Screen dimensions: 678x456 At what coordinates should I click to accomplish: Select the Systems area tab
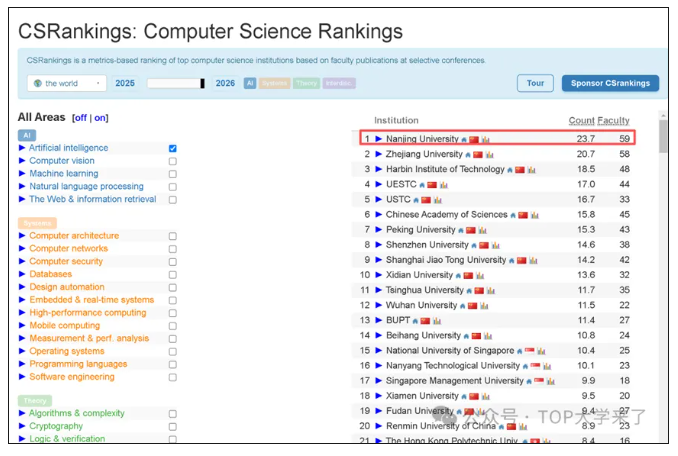pos(275,84)
